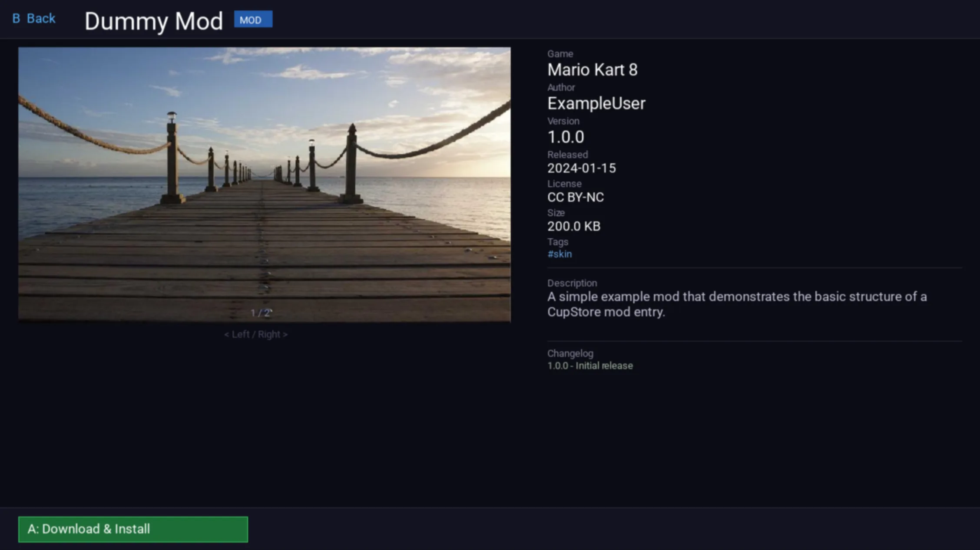Click the author name ExampleUser
Viewport: 980px width, 550px height.
click(596, 104)
